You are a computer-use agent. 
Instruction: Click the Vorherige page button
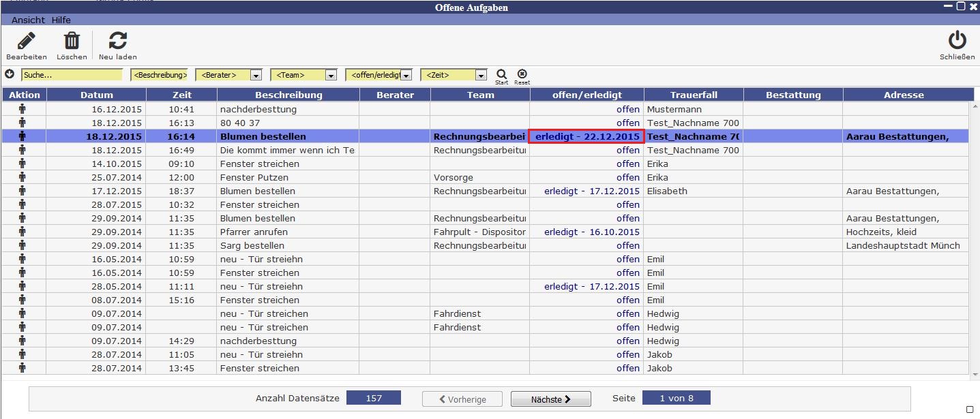[x=462, y=399]
